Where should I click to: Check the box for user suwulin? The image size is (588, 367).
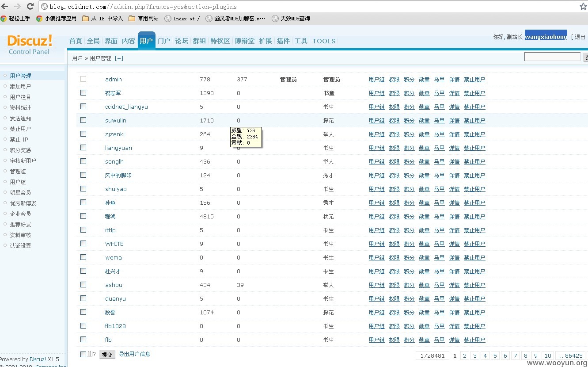click(83, 120)
